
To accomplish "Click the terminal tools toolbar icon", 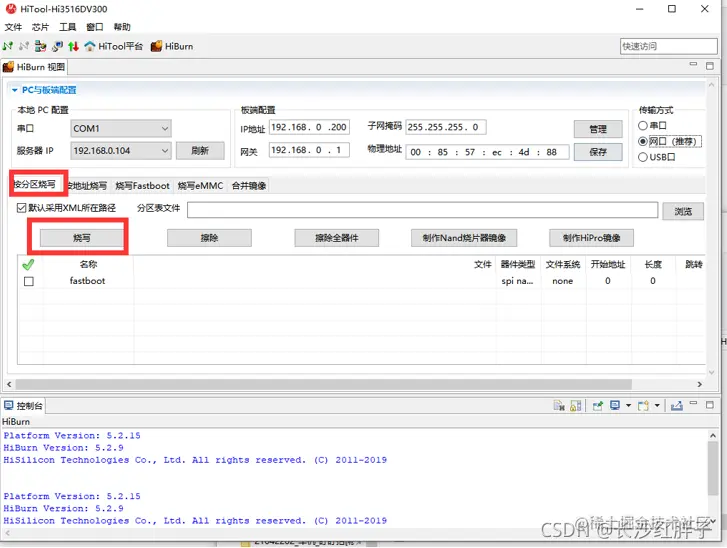I will coord(57,46).
